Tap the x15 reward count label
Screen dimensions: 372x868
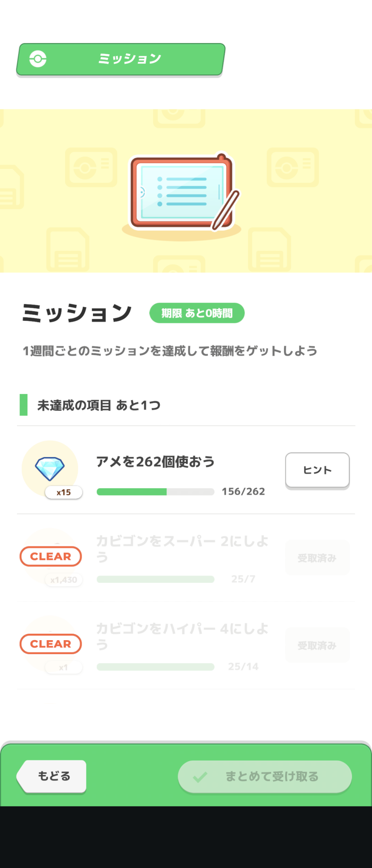click(63, 492)
